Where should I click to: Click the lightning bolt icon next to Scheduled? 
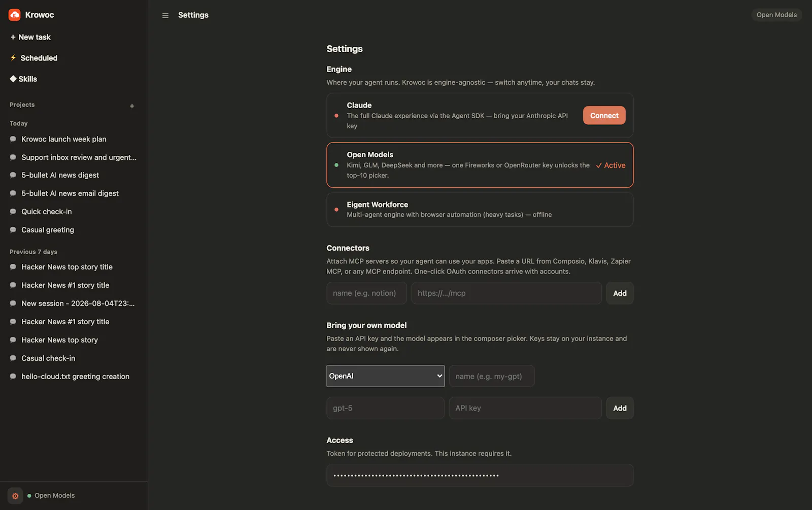(13, 58)
